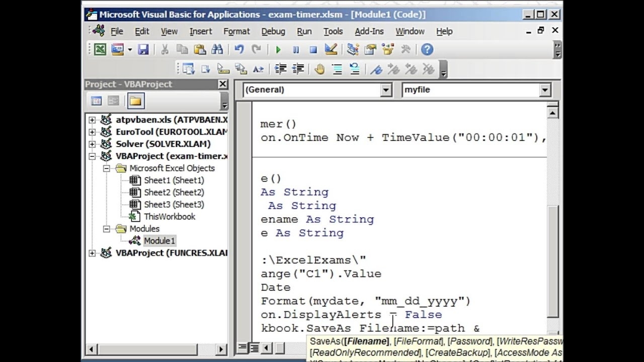Open the Insert menu

(201, 31)
